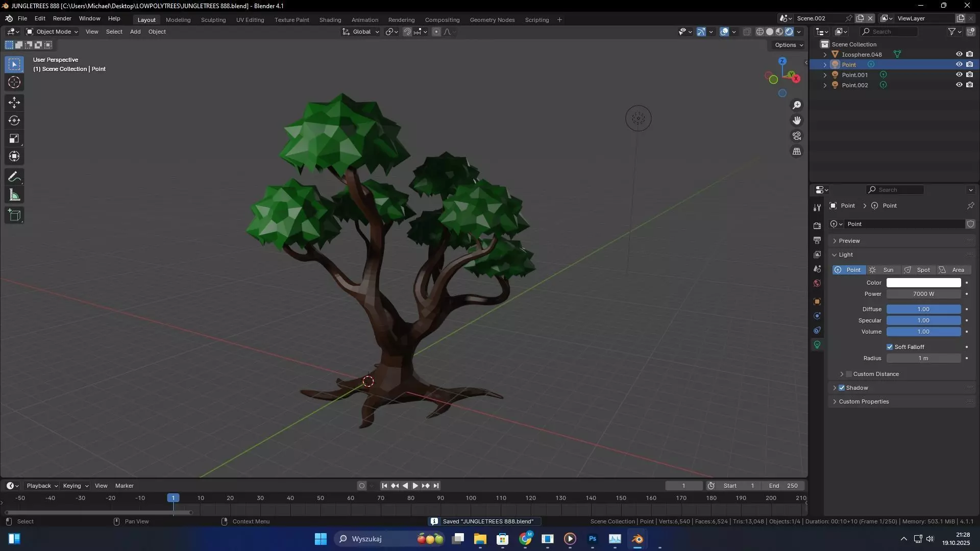Hide Point.001 in the viewport

pos(959,74)
